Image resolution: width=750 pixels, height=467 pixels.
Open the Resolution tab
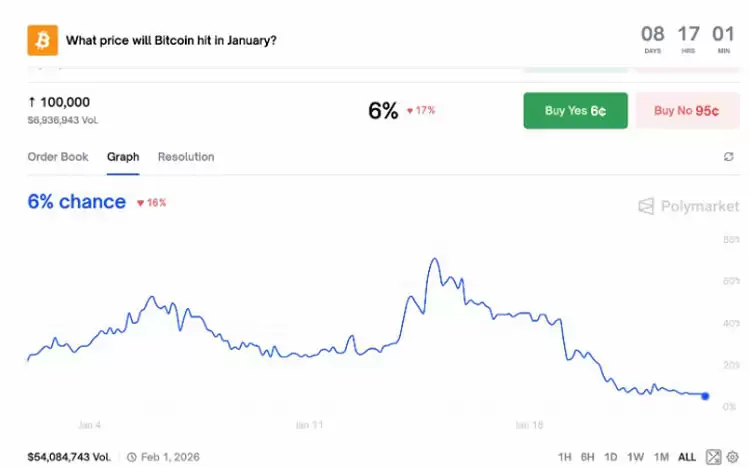click(x=186, y=157)
